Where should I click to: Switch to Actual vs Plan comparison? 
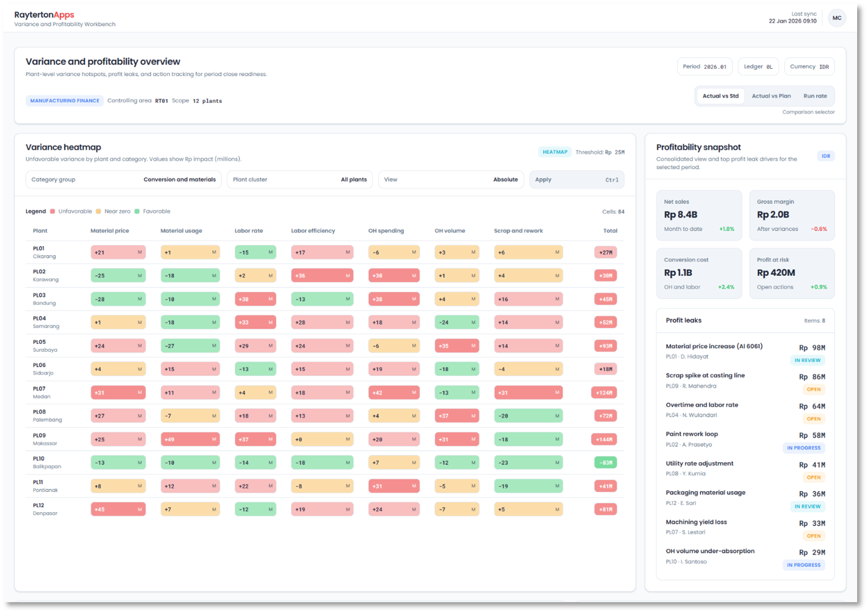coord(771,96)
